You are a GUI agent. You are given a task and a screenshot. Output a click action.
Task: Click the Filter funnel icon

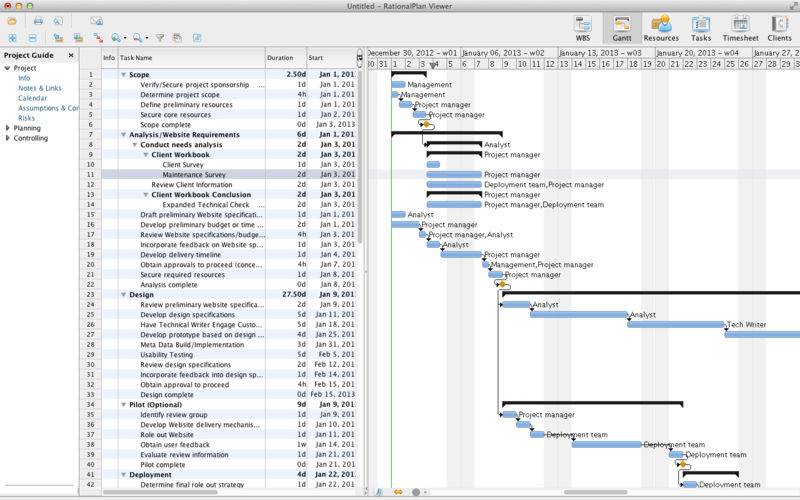click(x=160, y=38)
